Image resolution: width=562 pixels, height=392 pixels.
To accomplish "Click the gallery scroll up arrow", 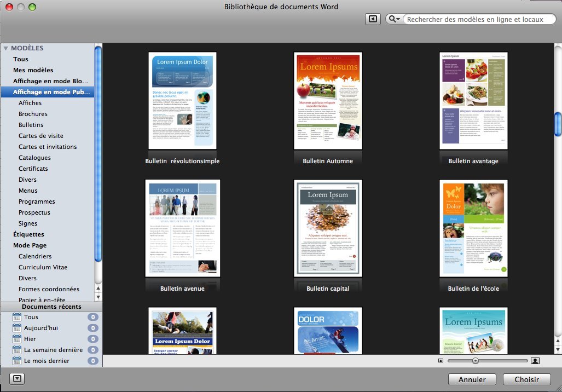I will coord(558,341).
